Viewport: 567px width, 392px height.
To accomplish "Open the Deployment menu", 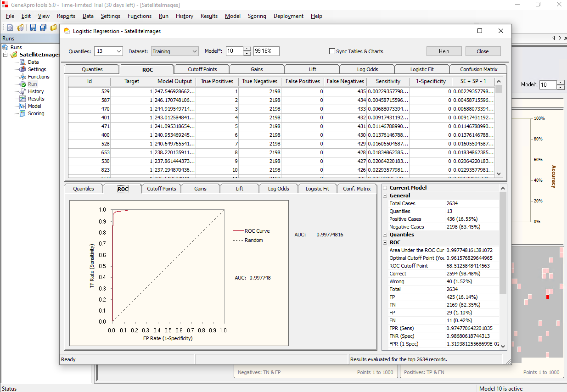I will coord(288,16).
